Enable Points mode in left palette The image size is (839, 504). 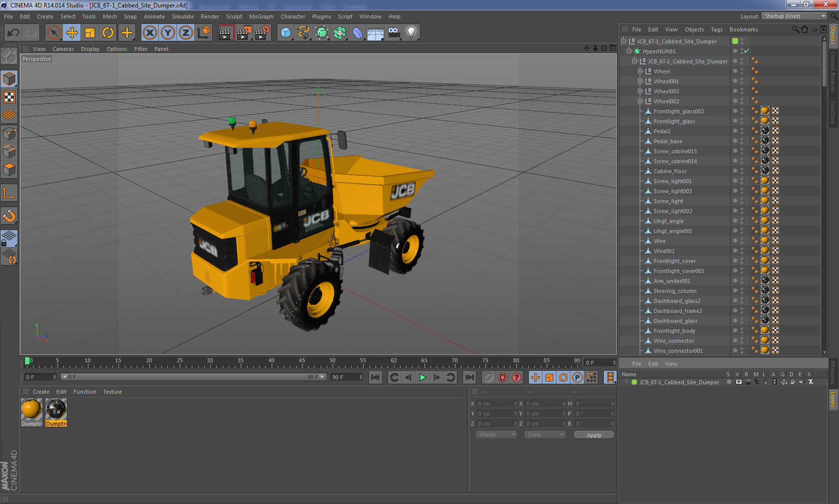coord(9,133)
